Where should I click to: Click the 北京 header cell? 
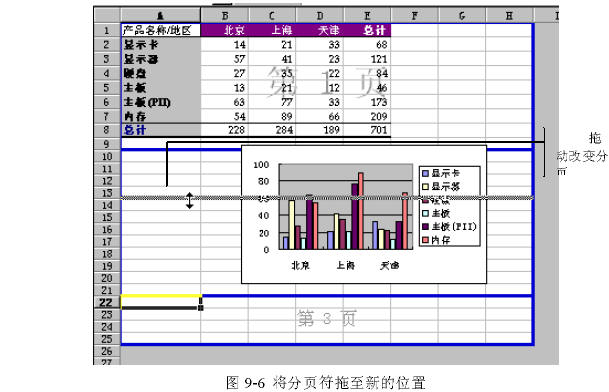tap(224, 30)
